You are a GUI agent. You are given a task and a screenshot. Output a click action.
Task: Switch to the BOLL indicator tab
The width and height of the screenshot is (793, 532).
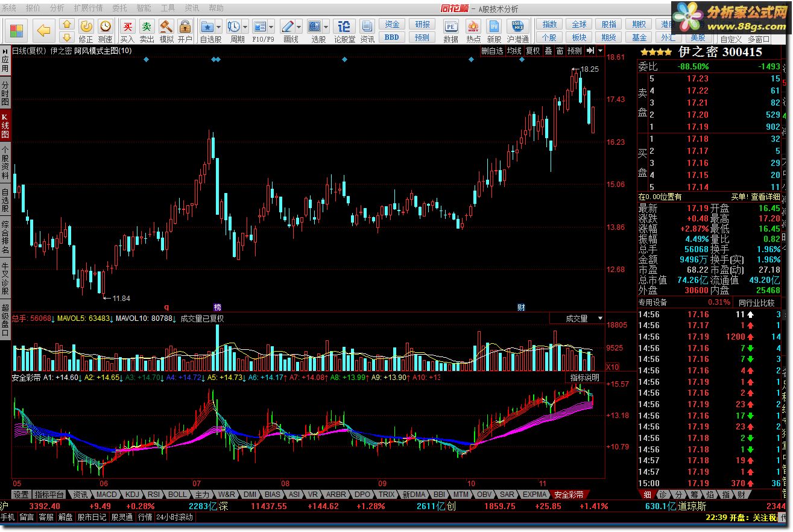[x=177, y=494]
